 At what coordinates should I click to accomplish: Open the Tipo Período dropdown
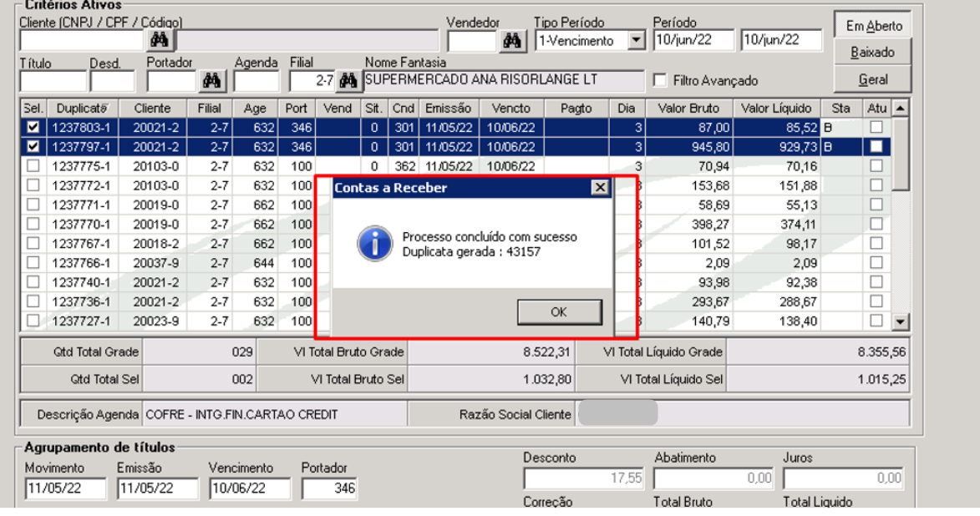tap(635, 39)
